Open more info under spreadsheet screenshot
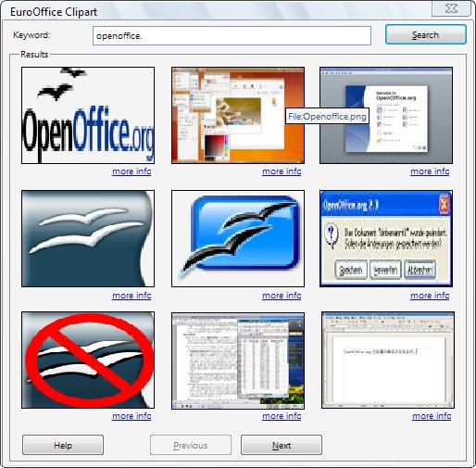Screen dimensions: 476x468 pyautogui.click(x=282, y=416)
